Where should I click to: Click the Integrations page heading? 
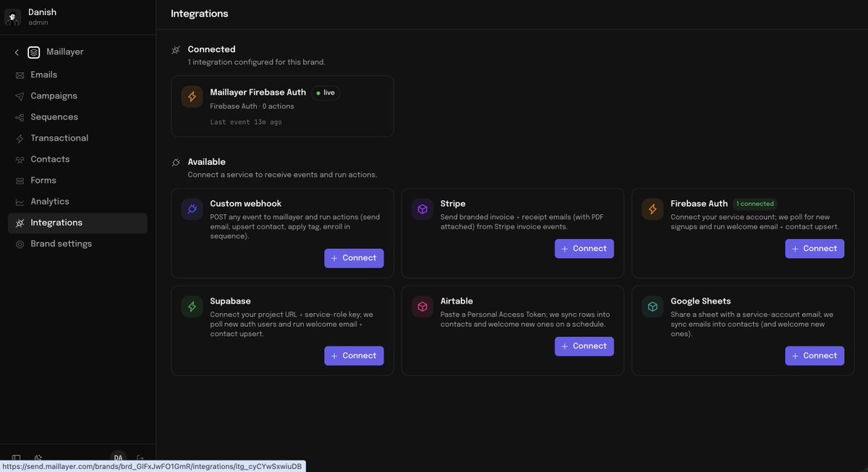coord(200,14)
